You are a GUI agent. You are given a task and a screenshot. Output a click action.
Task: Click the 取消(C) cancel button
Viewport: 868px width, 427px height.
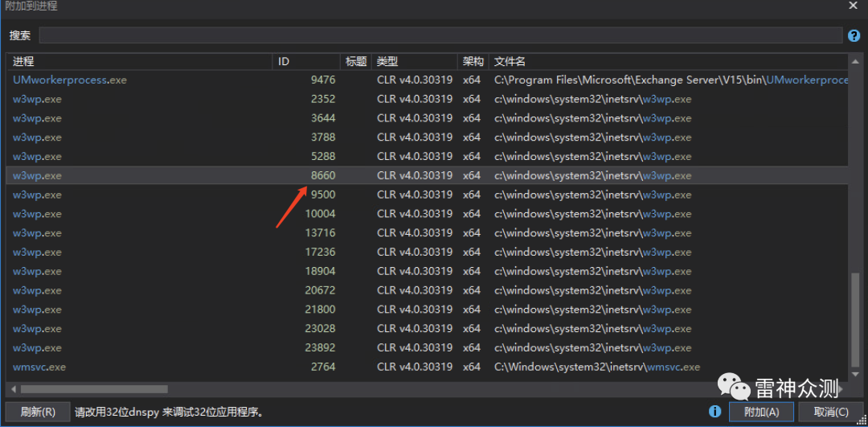[831, 412]
